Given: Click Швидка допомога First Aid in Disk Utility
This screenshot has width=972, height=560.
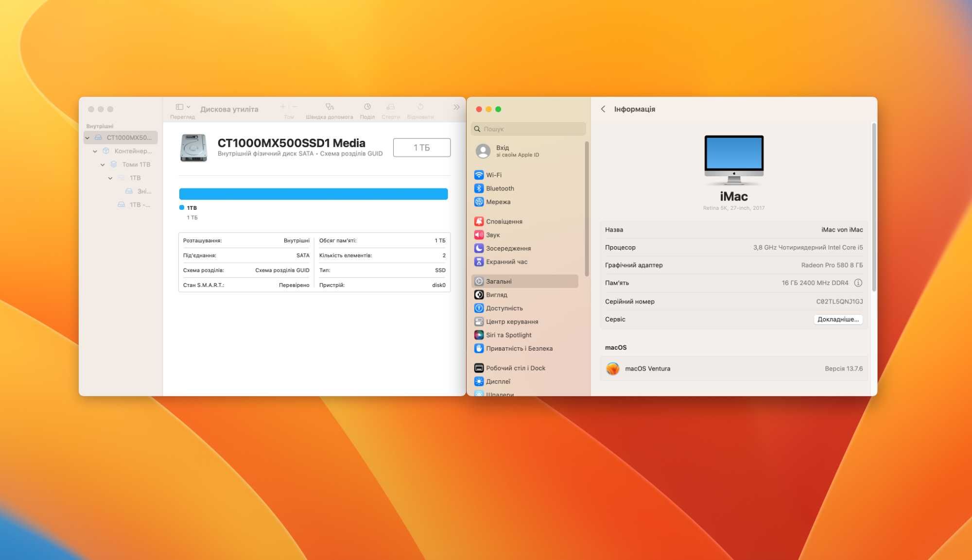Looking at the screenshot, I should [x=330, y=111].
